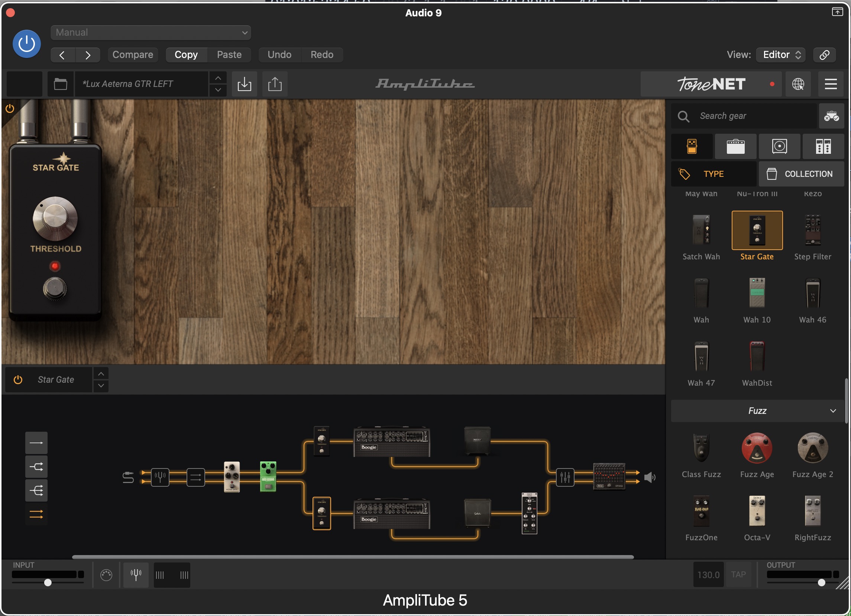Open the preset browser folder icon

(x=61, y=84)
